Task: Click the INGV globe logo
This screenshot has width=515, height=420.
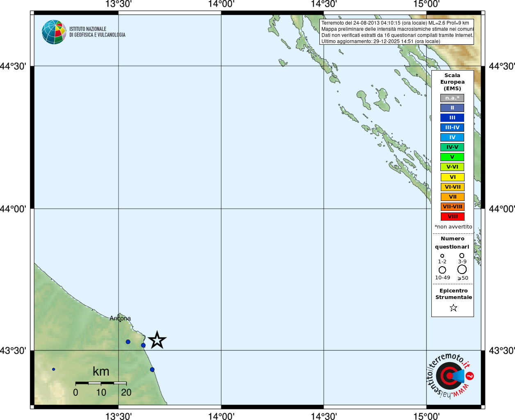Action: [54, 32]
